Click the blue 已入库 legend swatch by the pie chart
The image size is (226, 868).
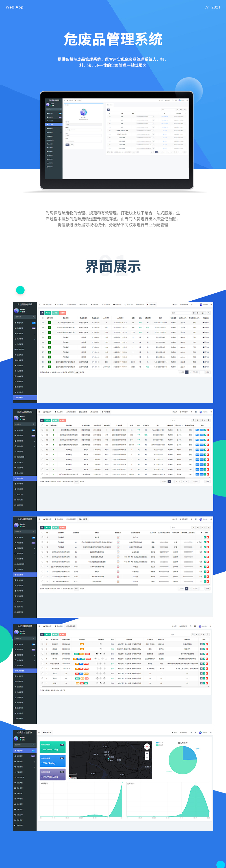[x=157, y=743]
